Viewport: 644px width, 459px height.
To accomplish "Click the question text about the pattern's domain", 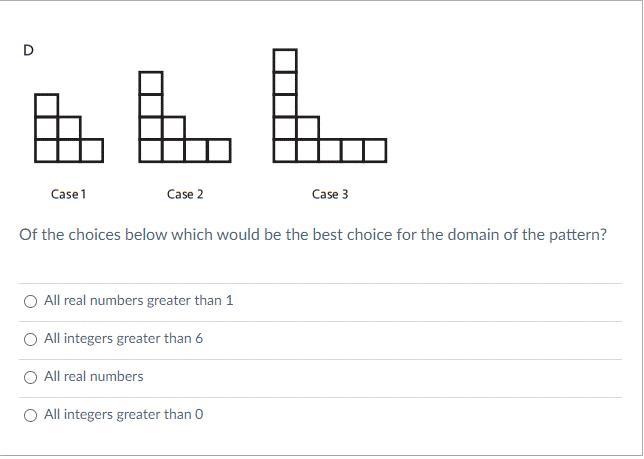I will (313, 236).
